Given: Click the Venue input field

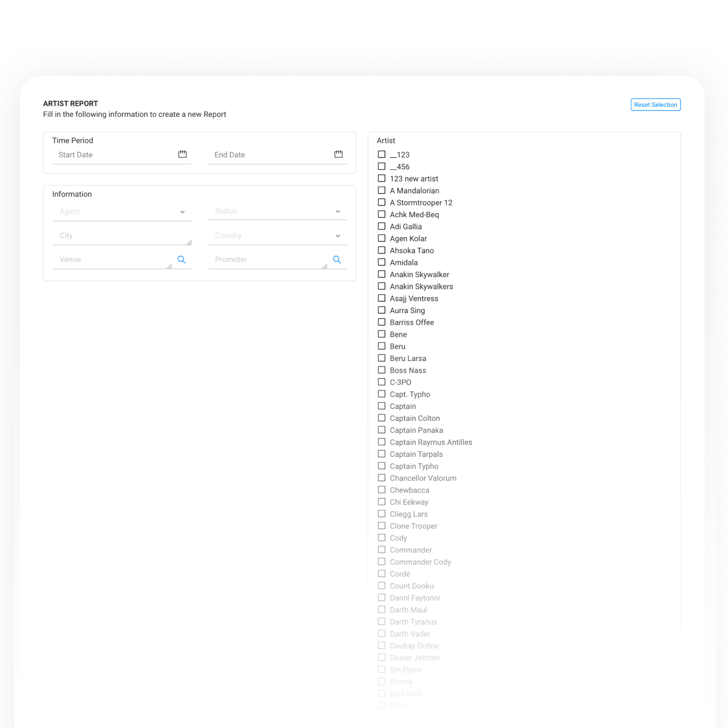Looking at the screenshot, I should click(x=106, y=259).
